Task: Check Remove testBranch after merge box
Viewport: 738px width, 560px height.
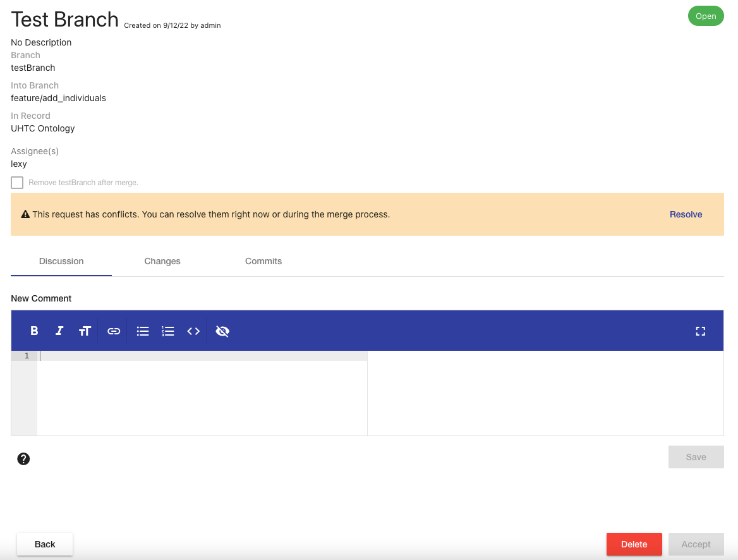Action: (x=17, y=183)
